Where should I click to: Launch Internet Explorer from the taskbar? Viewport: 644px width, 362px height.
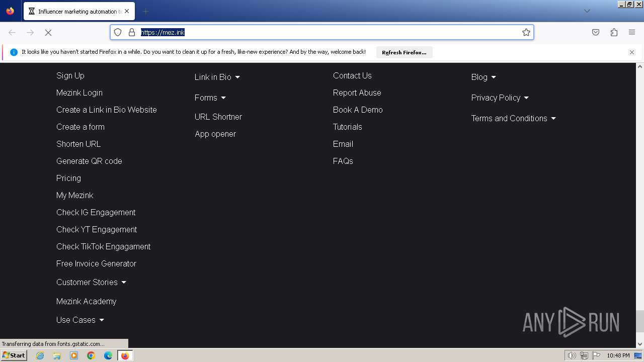[x=40, y=355]
